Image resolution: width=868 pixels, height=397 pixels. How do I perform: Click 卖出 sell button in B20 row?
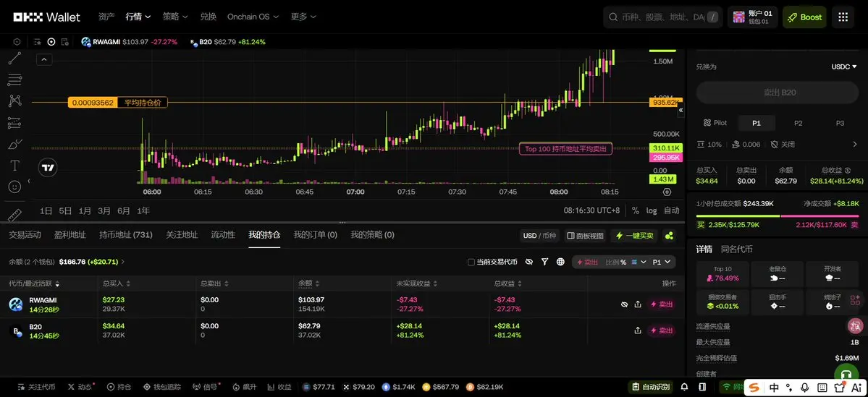662,330
